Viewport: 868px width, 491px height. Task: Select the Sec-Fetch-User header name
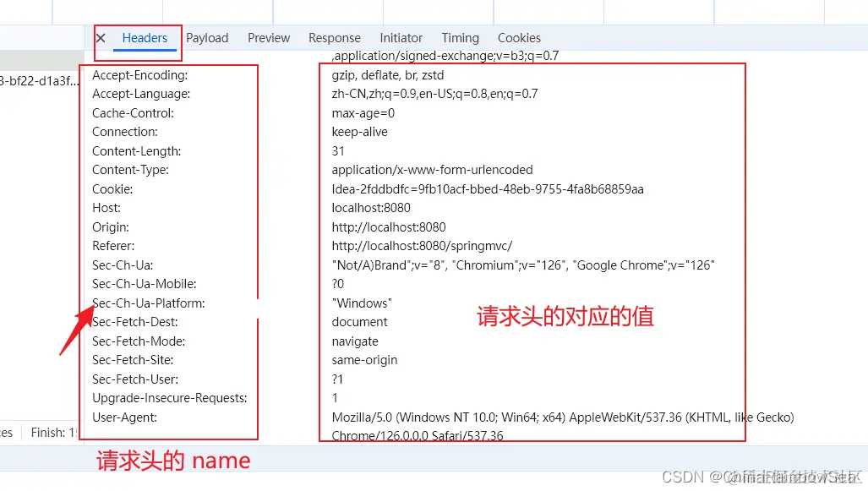[135, 379]
